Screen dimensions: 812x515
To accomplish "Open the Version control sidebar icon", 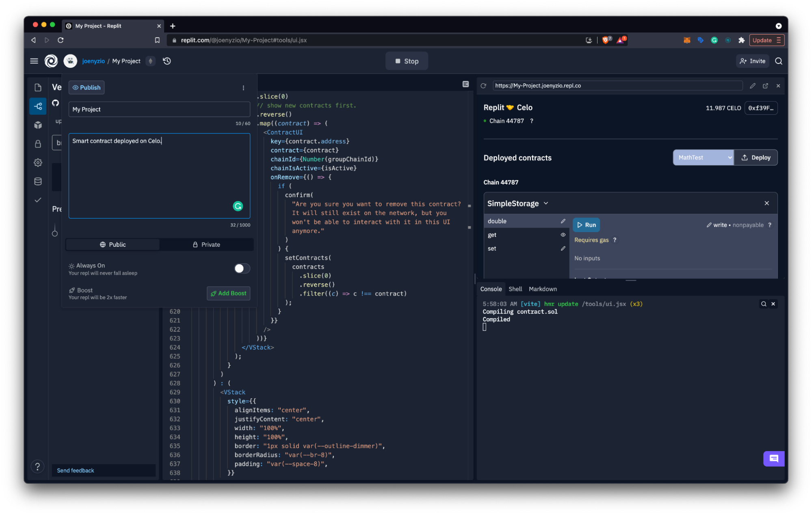I will tap(38, 106).
